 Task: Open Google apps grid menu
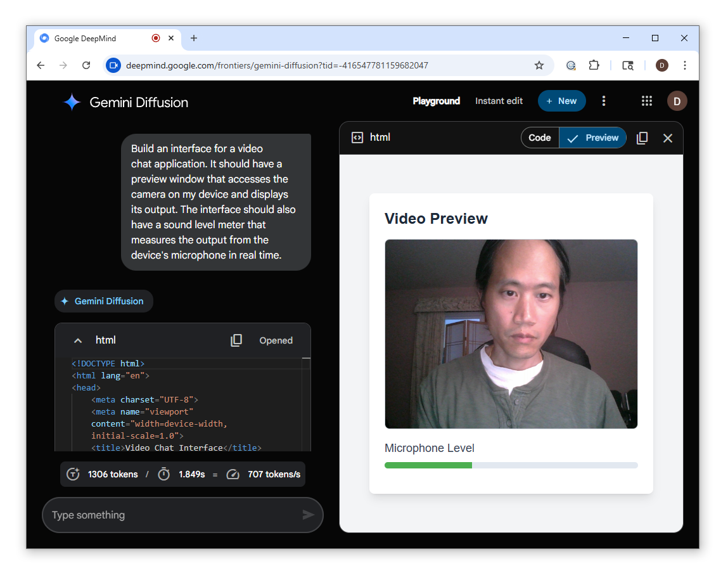coord(646,101)
